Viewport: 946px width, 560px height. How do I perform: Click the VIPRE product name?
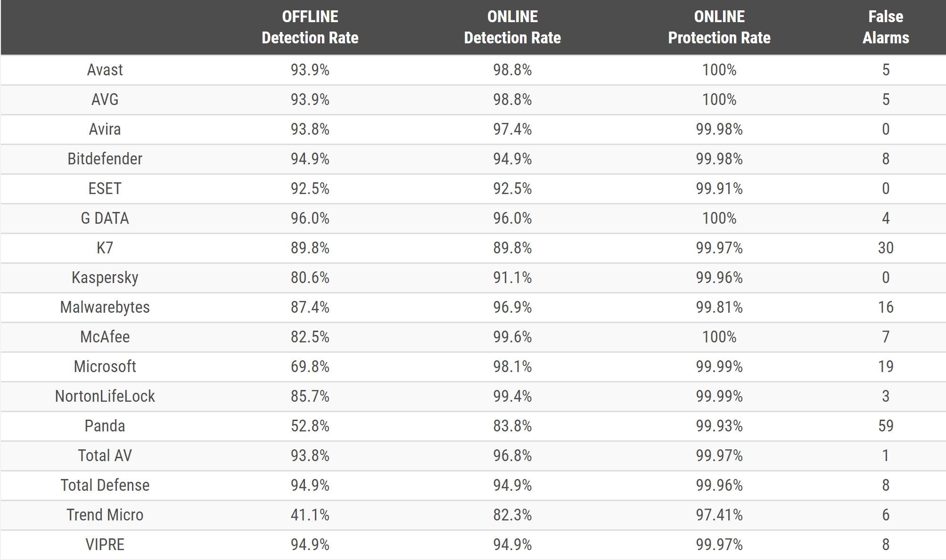click(105, 545)
